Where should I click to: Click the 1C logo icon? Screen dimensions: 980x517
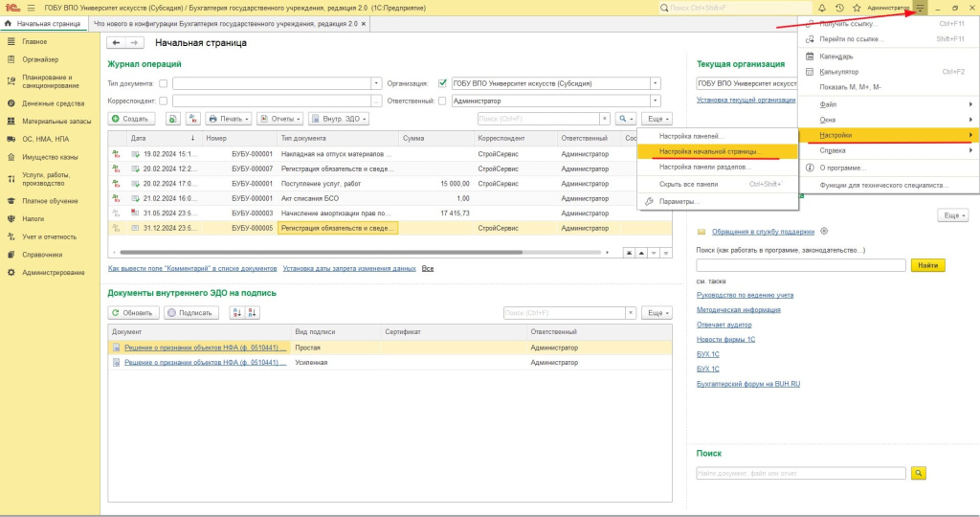coord(12,8)
